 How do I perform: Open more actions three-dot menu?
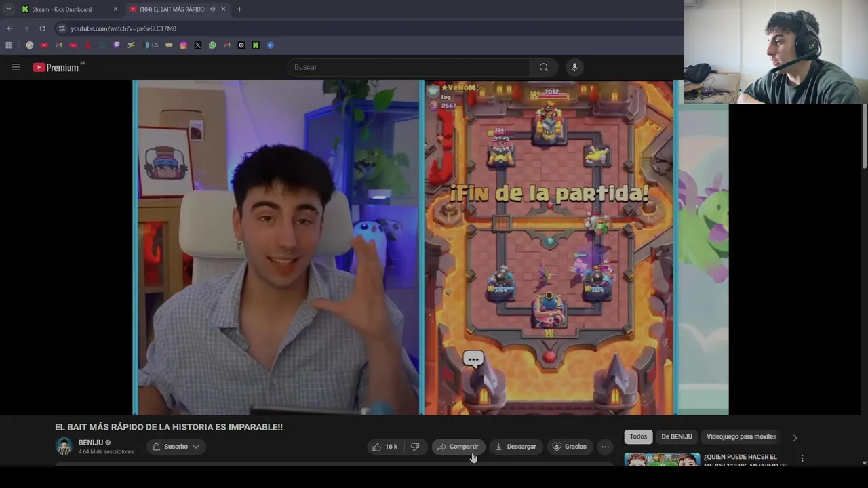click(x=605, y=447)
